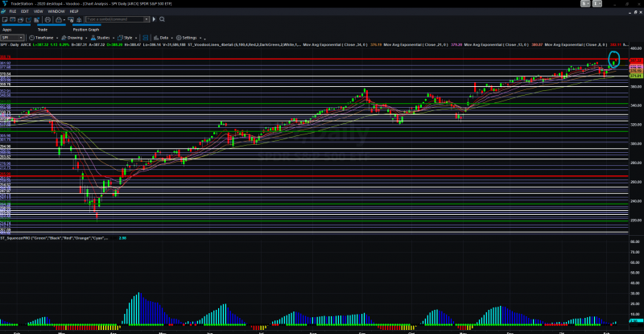Click the Studies flask icon
The width and height of the screenshot is (644, 334).
tap(93, 38)
